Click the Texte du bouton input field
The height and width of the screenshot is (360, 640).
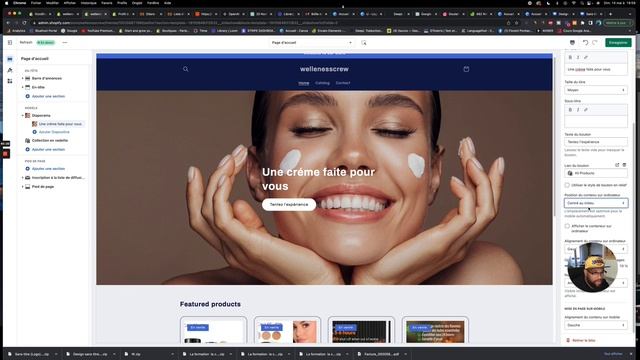point(596,142)
